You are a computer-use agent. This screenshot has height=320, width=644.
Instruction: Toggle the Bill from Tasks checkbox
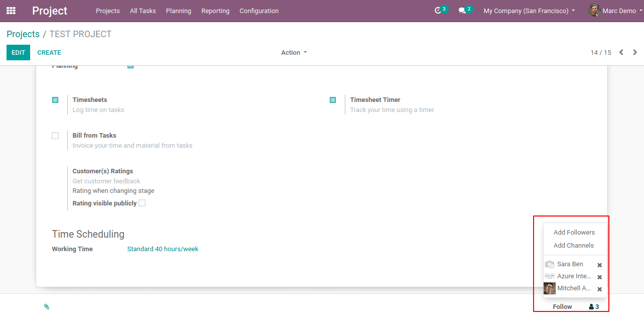coord(55,136)
